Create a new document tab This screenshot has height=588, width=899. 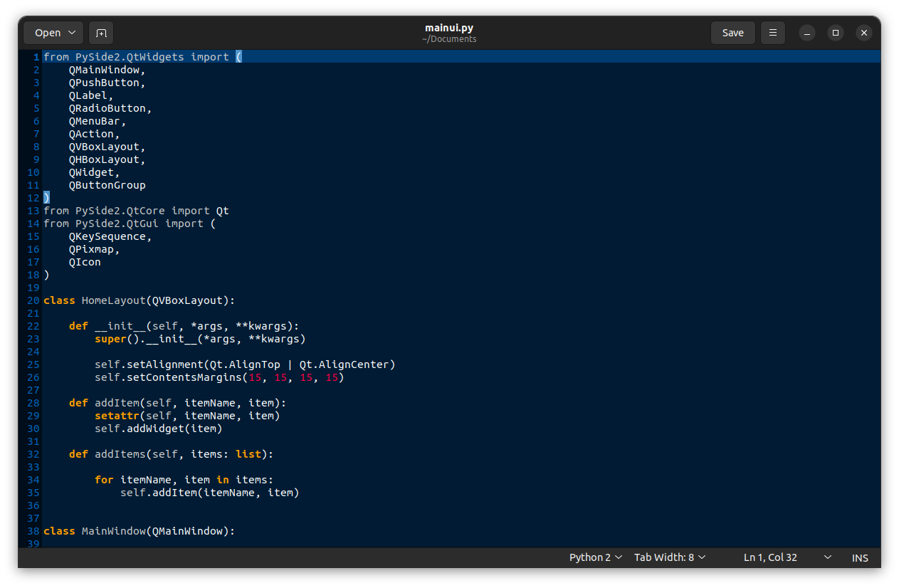tap(100, 33)
